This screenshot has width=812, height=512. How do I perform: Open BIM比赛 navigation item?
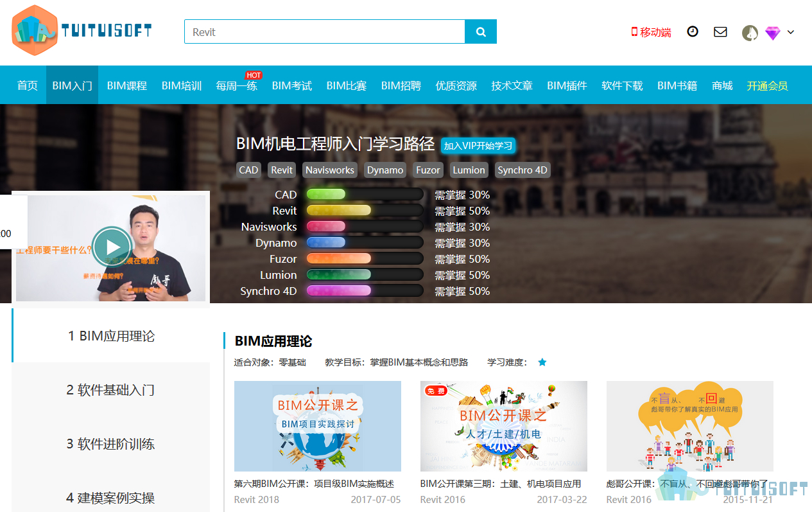[347, 85]
